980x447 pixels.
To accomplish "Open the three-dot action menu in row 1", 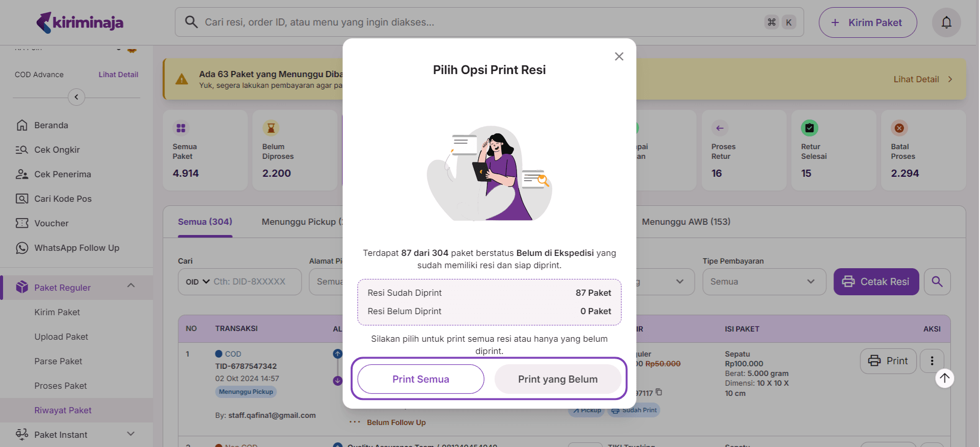I will [932, 361].
